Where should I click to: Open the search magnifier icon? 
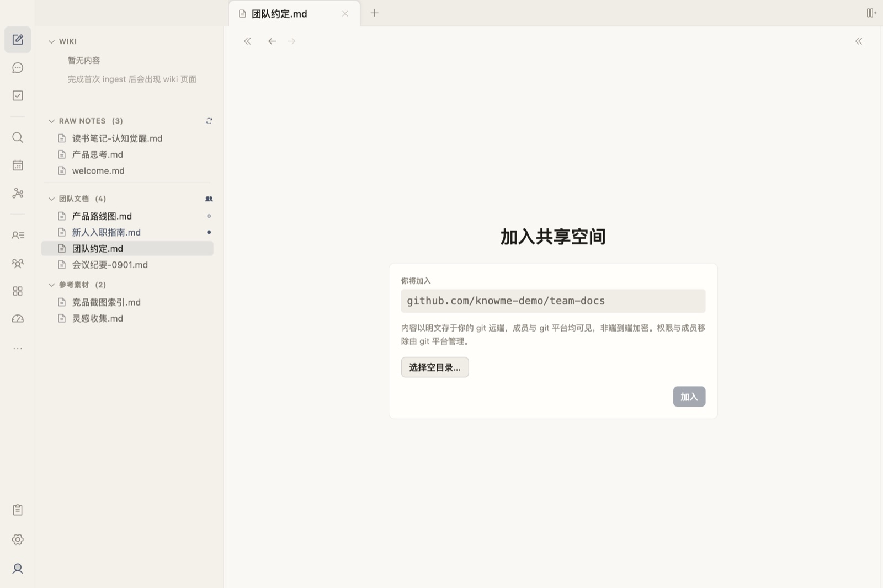pyautogui.click(x=18, y=137)
